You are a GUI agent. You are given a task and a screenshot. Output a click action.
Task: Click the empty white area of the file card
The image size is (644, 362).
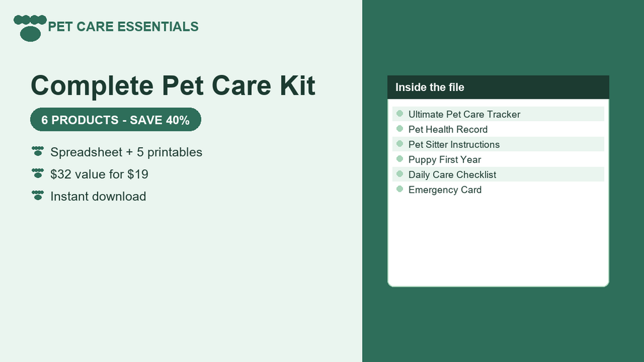[x=498, y=242]
